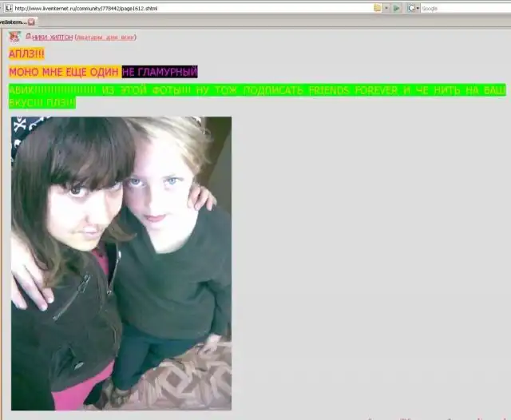Screen dimensions: 511x420
Task: Click the orange АПЛЗ!!! highlighted text
Action: (26, 53)
